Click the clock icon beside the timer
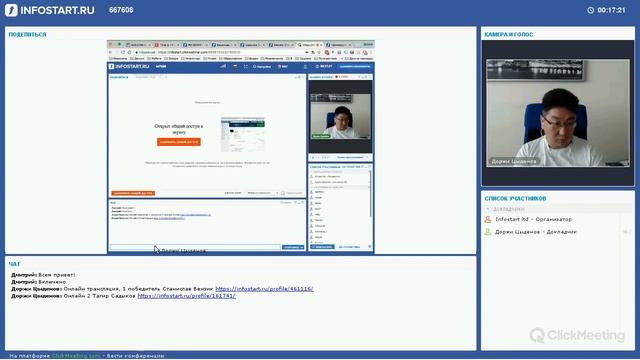This screenshot has height=360, width=640. point(591,10)
